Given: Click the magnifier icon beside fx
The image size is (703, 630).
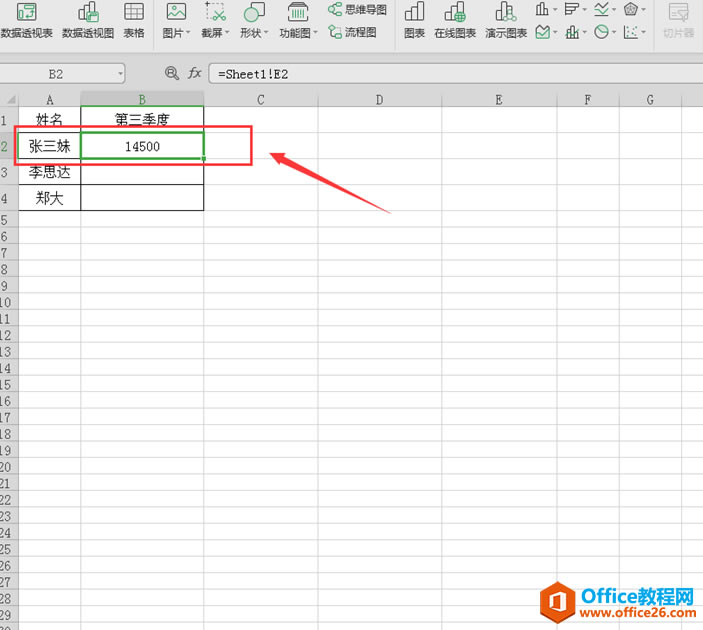Looking at the screenshot, I should (x=172, y=73).
